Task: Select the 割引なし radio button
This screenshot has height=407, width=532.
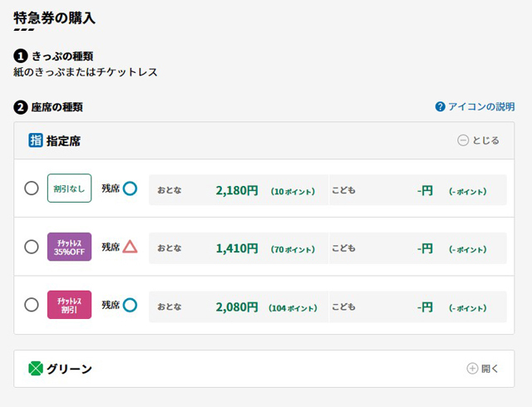Action: [32, 189]
